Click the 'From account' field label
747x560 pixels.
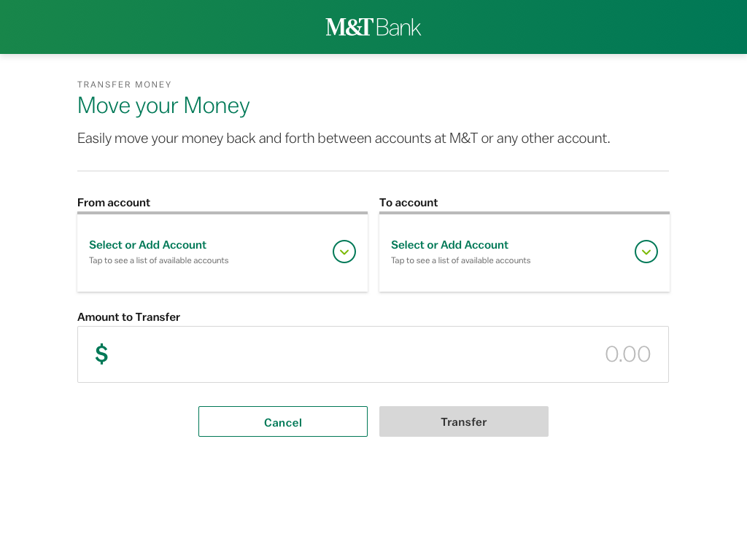(114, 203)
